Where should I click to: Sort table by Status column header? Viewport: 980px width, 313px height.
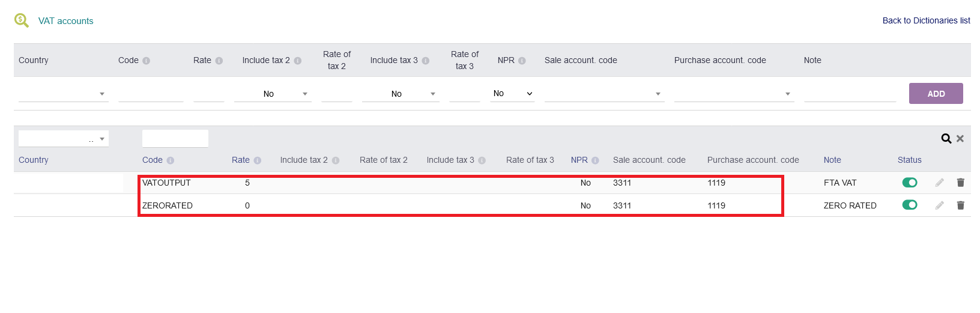(909, 160)
